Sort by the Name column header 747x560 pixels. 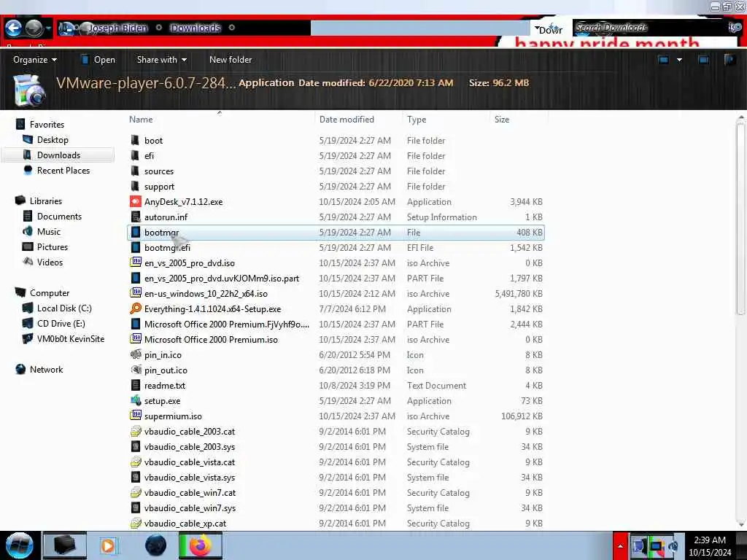click(141, 120)
